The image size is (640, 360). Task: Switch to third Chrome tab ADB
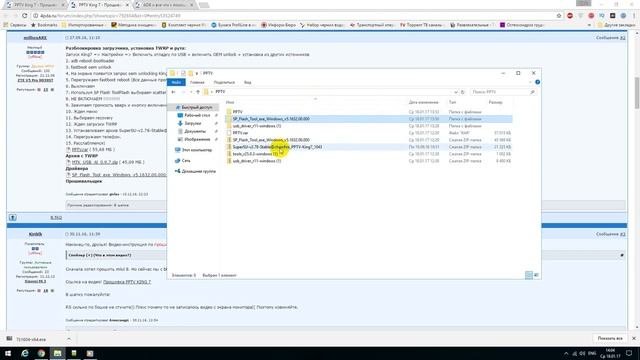(x=165, y=5)
